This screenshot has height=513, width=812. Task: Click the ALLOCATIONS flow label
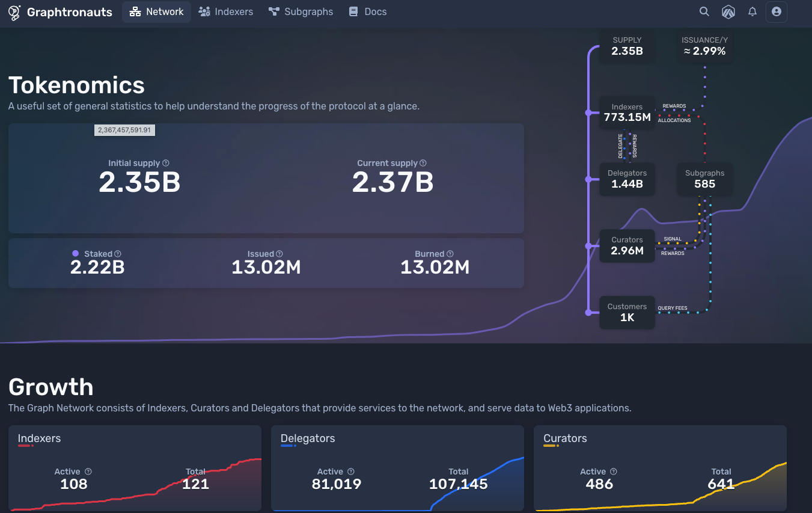pyautogui.click(x=674, y=120)
